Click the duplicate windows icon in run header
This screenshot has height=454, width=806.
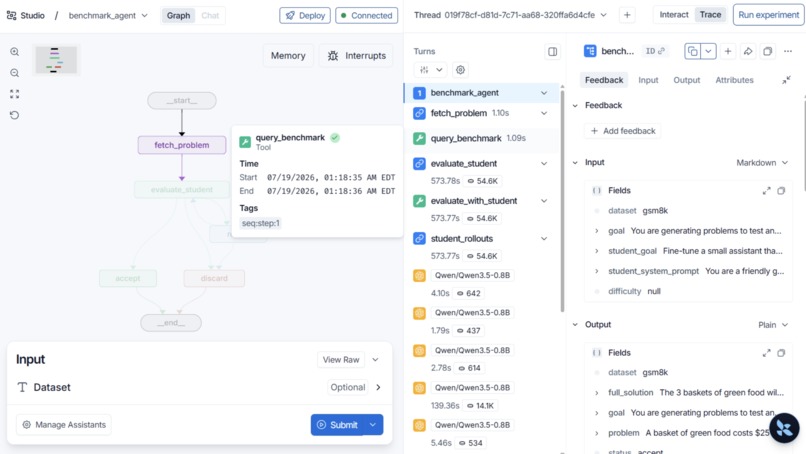click(x=767, y=51)
